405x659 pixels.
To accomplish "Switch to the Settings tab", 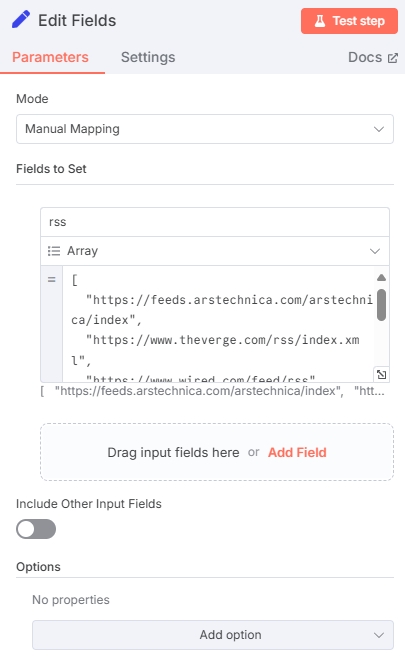I will (148, 57).
